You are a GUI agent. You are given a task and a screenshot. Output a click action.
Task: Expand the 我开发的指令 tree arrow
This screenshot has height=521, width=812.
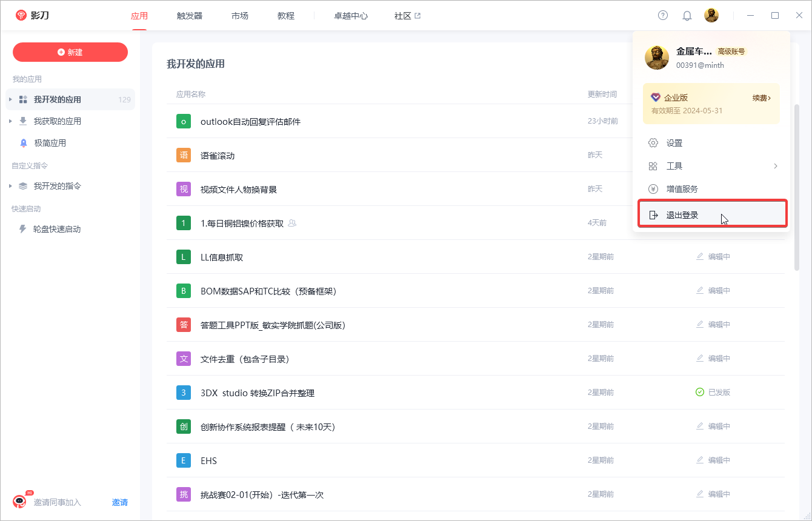point(10,186)
